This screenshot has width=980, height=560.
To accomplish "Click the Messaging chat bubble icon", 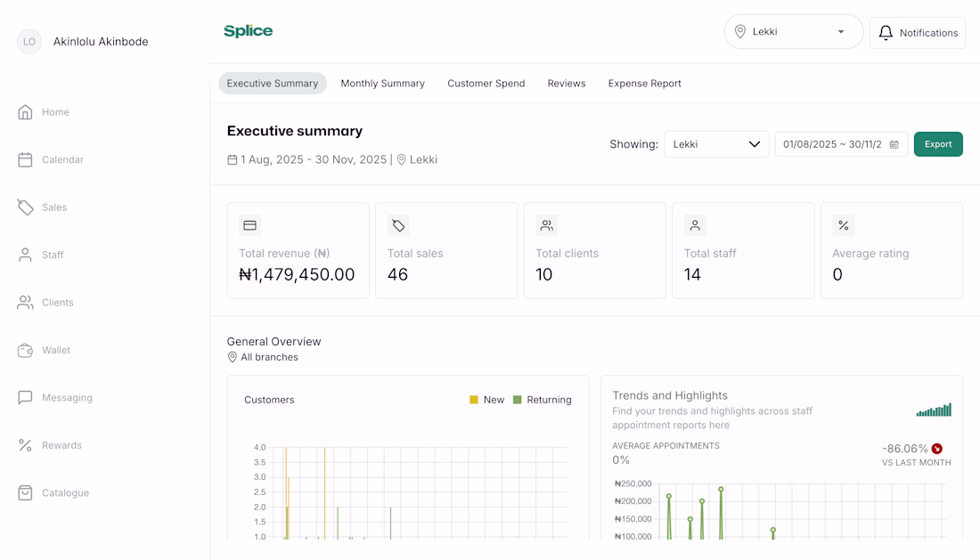I will (x=25, y=398).
